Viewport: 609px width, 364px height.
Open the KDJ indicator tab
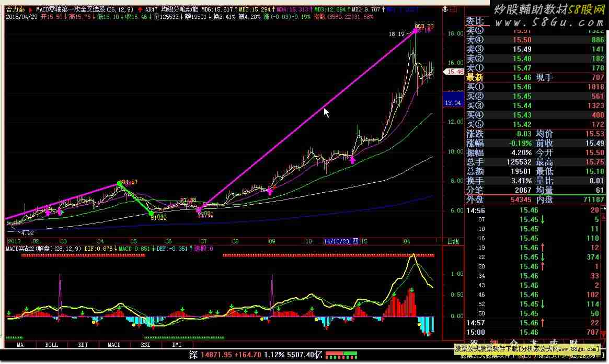tap(83, 345)
